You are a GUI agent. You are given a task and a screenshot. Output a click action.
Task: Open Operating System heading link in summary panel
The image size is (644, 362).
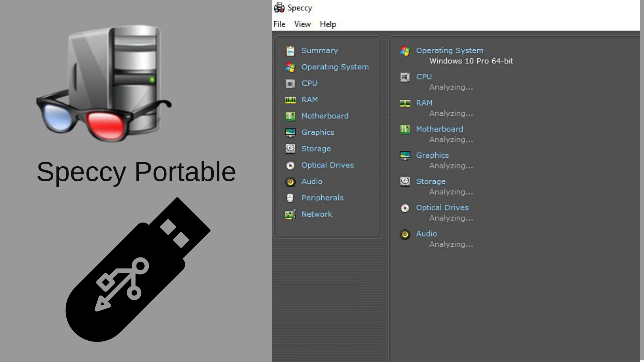point(449,51)
